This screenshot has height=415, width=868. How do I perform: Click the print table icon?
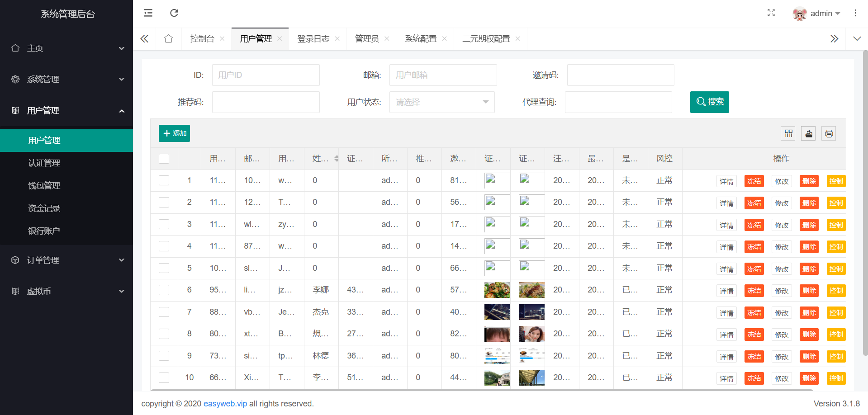(829, 133)
